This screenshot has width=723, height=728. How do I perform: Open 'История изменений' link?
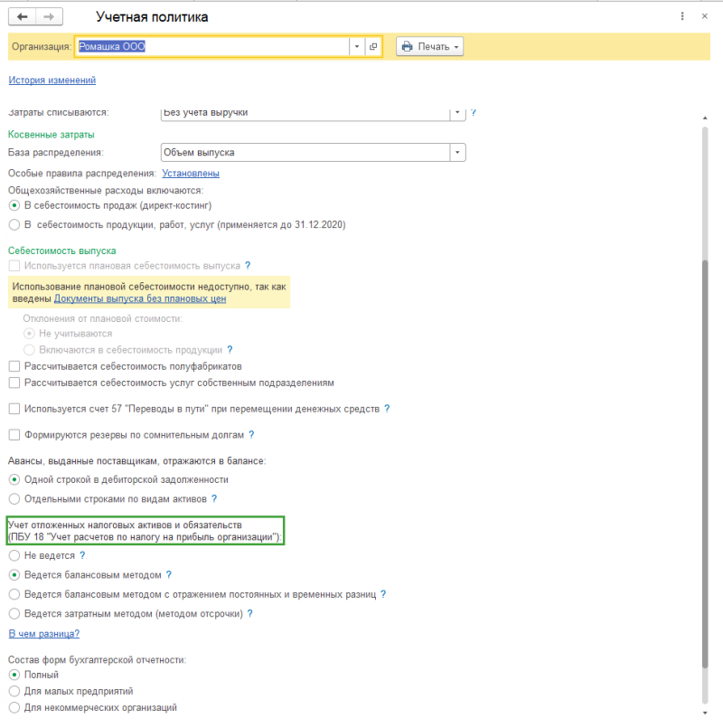point(52,80)
